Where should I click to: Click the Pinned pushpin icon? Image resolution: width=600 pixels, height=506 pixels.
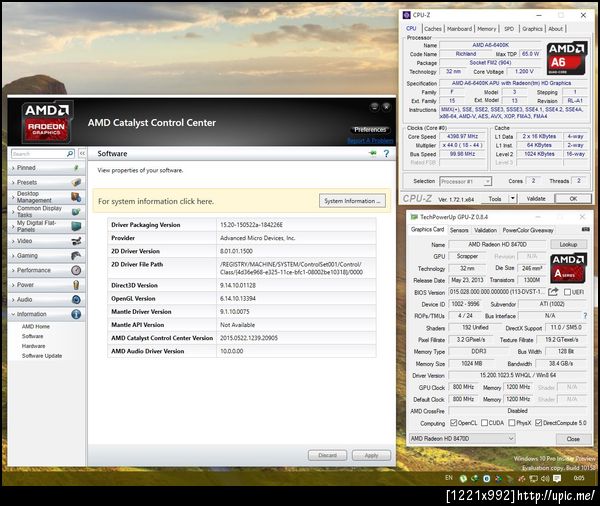click(x=76, y=168)
